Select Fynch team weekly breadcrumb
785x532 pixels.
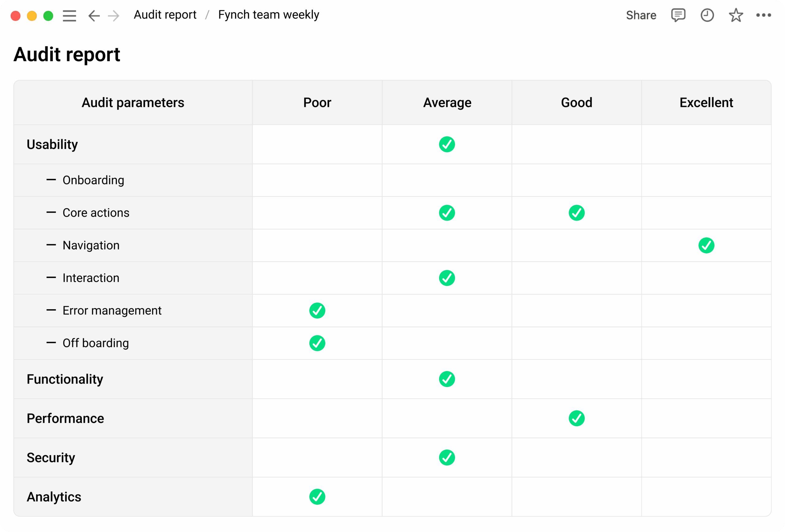tap(269, 15)
